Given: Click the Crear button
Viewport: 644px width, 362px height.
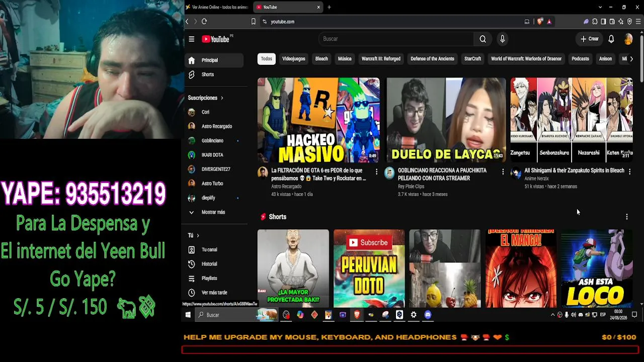Looking at the screenshot, I should click(x=590, y=39).
